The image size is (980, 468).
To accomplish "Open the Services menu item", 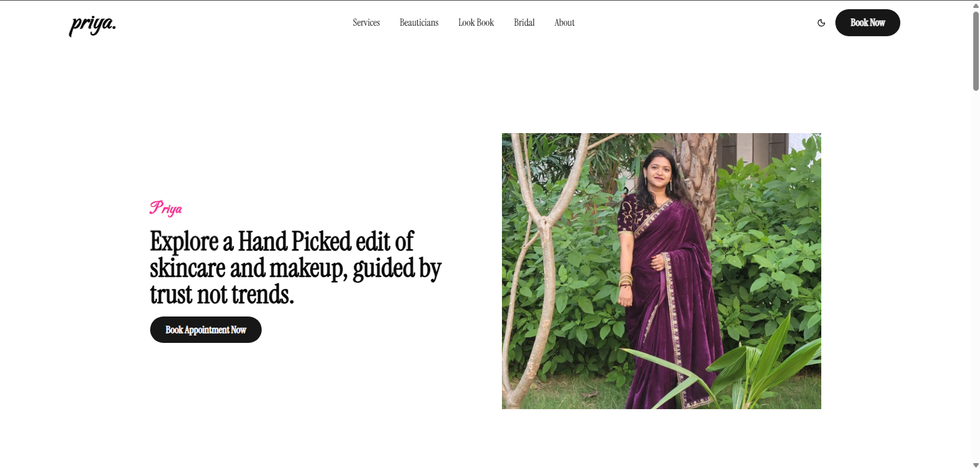I will coord(367,23).
